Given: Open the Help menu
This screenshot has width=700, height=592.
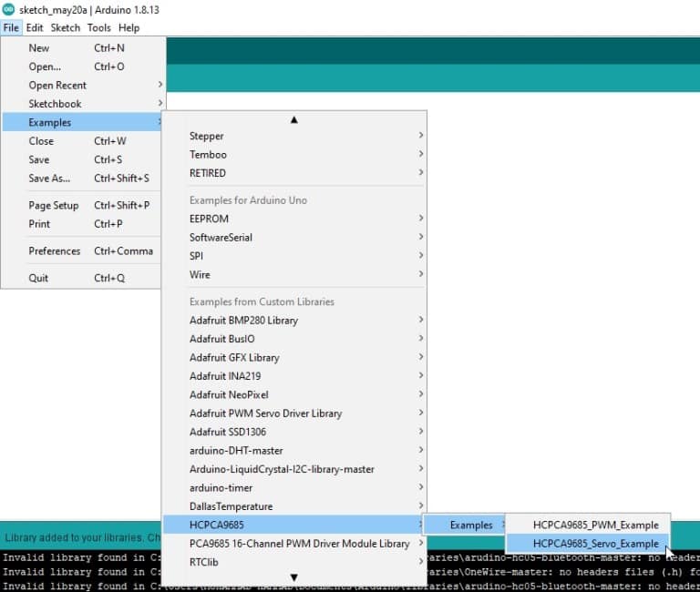Looking at the screenshot, I should coord(129,28).
